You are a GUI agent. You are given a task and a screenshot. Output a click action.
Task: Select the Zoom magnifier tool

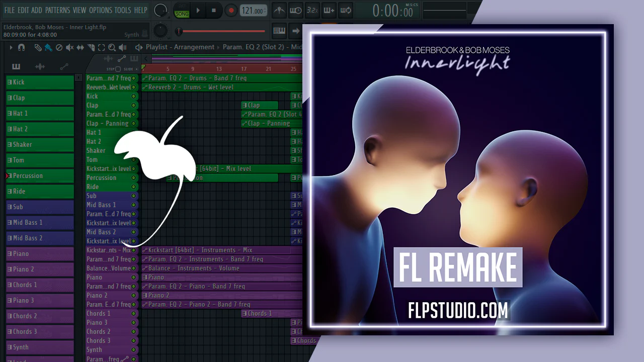pos(112,47)
